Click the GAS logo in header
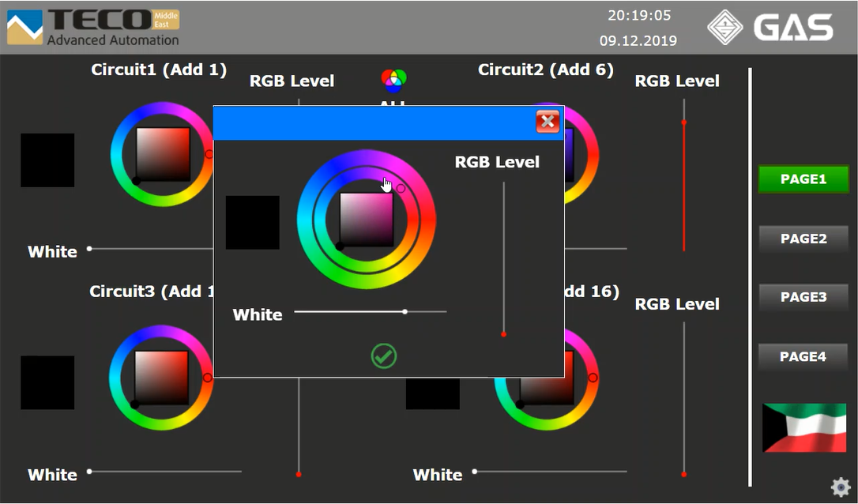The image size is (858, 504). [770, 28]
